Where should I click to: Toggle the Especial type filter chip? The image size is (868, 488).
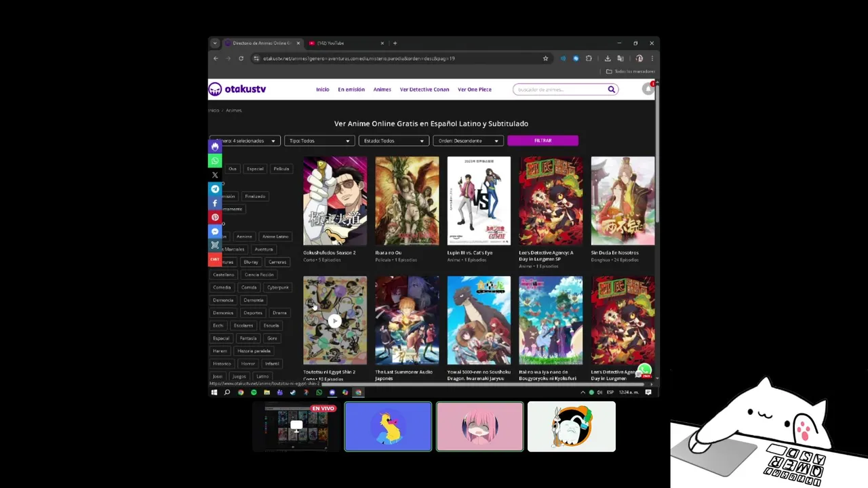coord(255,169)
